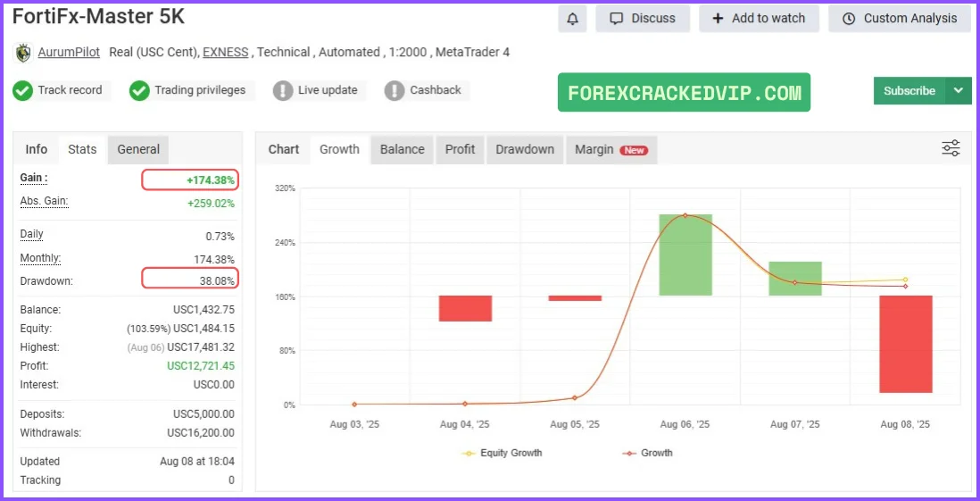Click the Cashback warning icon
The image size is (980, 501).
click(394, 90)
